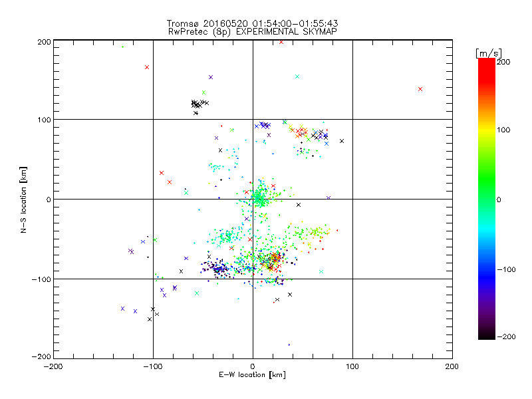Click the "-100" tick label on the E-W axis
This screenshot has width=532, height=399.
point(153,366)
